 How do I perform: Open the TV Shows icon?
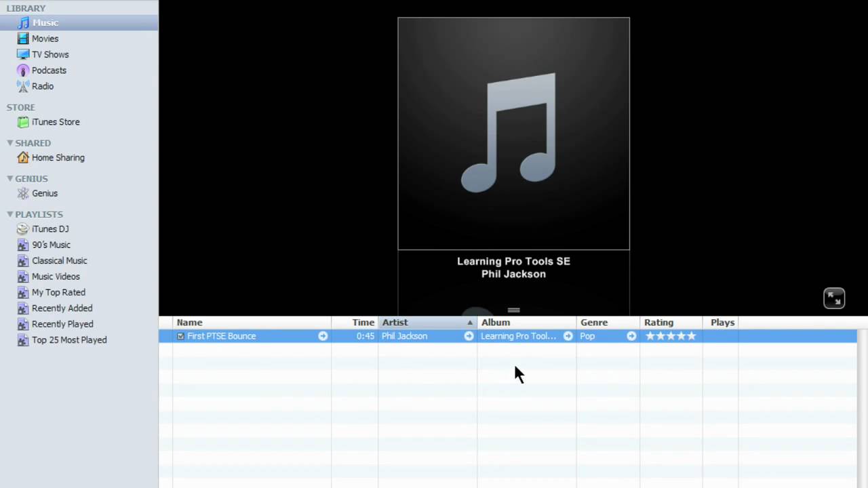pyautogui.click(x=23, y=54)
